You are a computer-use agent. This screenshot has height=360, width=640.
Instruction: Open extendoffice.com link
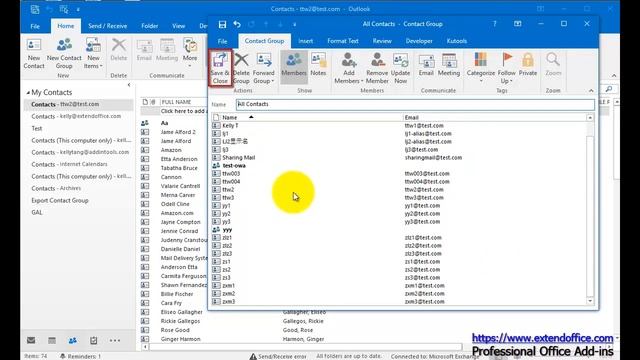point(542,338)
